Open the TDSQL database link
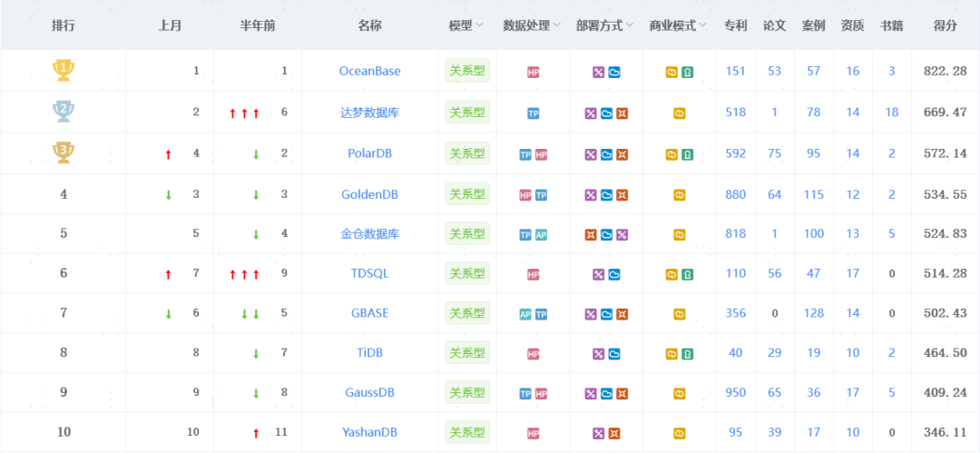 click(370, 273)
